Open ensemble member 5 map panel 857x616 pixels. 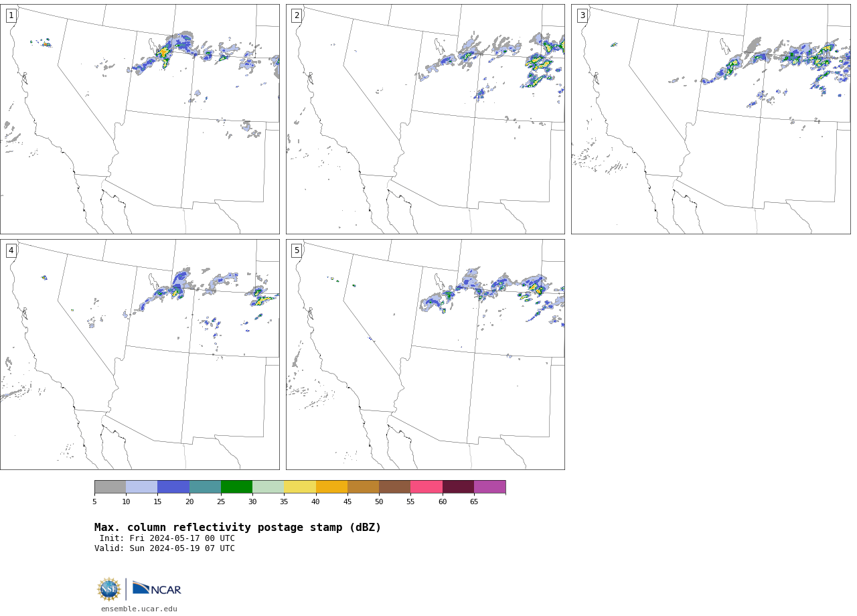pos(425,354)
